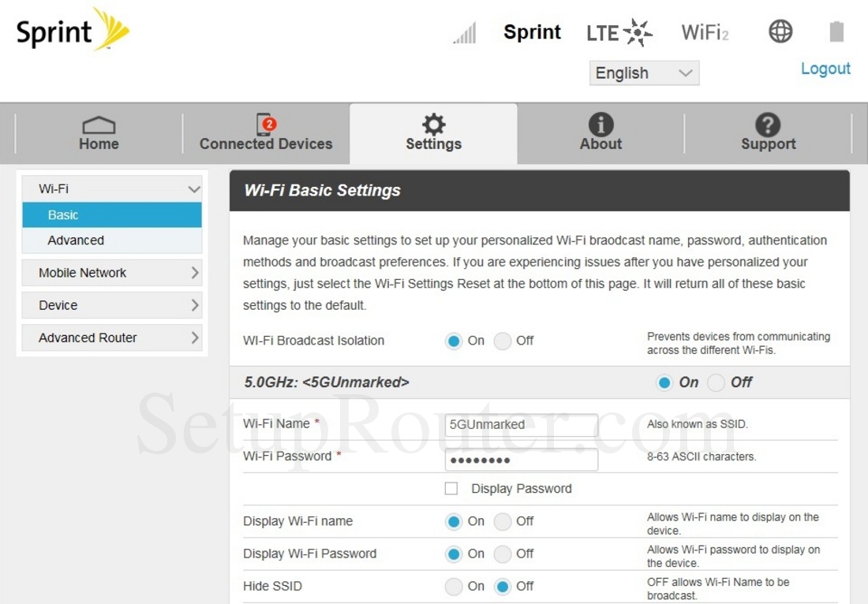
Task: Set Hide SSID to On
Action: tap(454, 587)
